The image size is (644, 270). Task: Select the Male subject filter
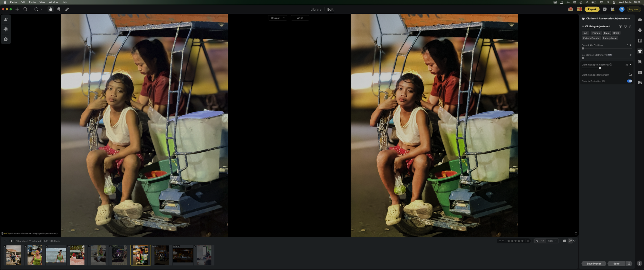(x=607, y=33)
